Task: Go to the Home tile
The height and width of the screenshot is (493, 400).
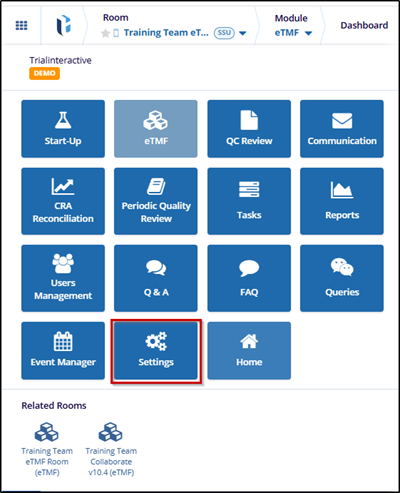Action: [249, 350]
